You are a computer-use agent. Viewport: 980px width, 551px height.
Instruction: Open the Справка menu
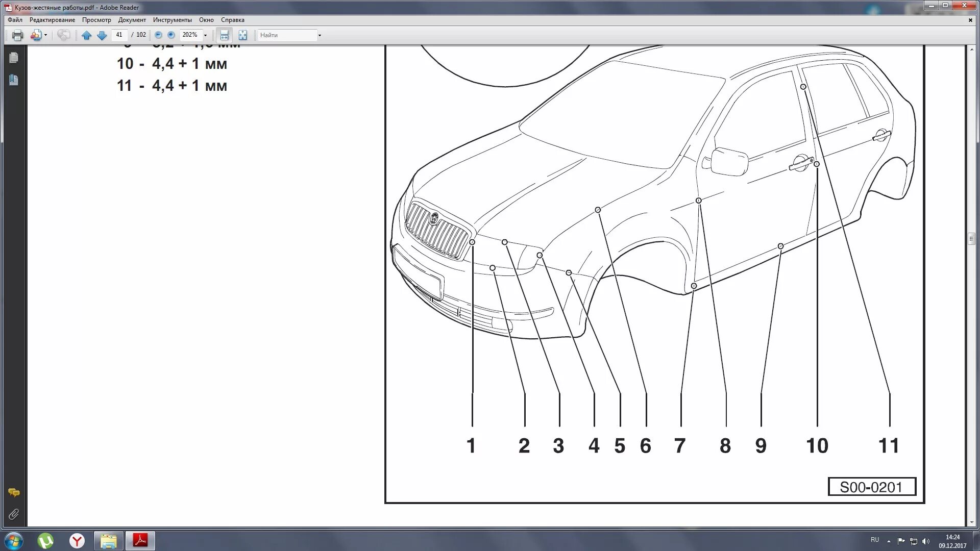[x=233, y=20]
